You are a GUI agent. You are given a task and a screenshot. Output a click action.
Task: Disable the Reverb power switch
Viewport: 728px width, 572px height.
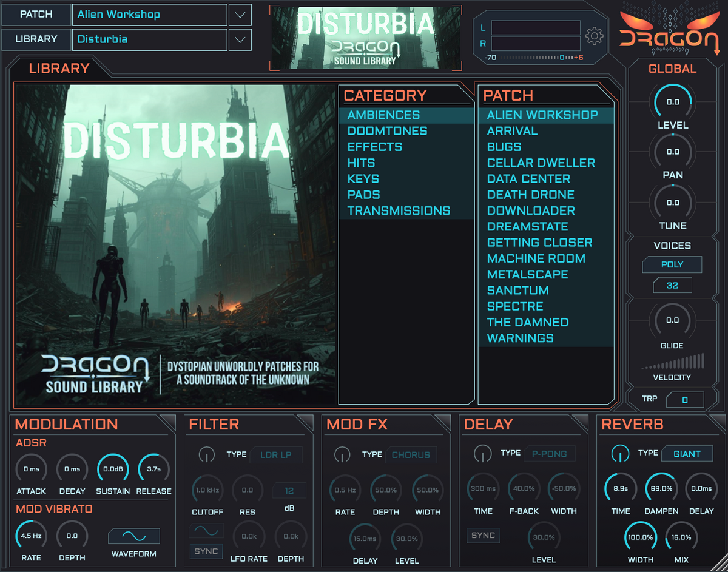click(620, 453)
